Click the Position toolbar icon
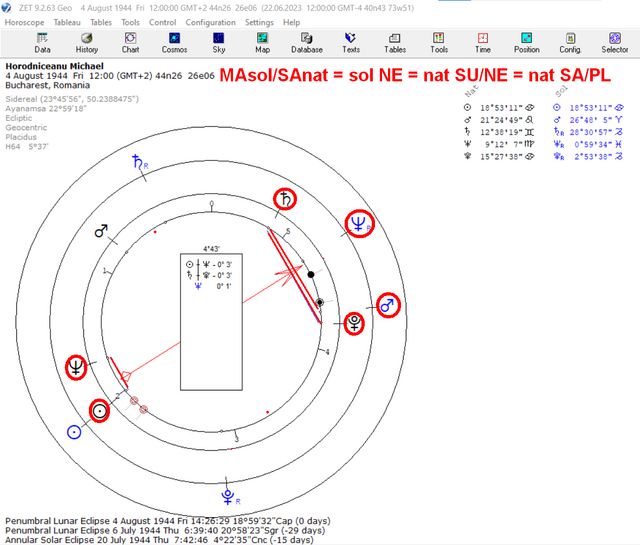The image size is (640, 545). click(x=527, y=43)
